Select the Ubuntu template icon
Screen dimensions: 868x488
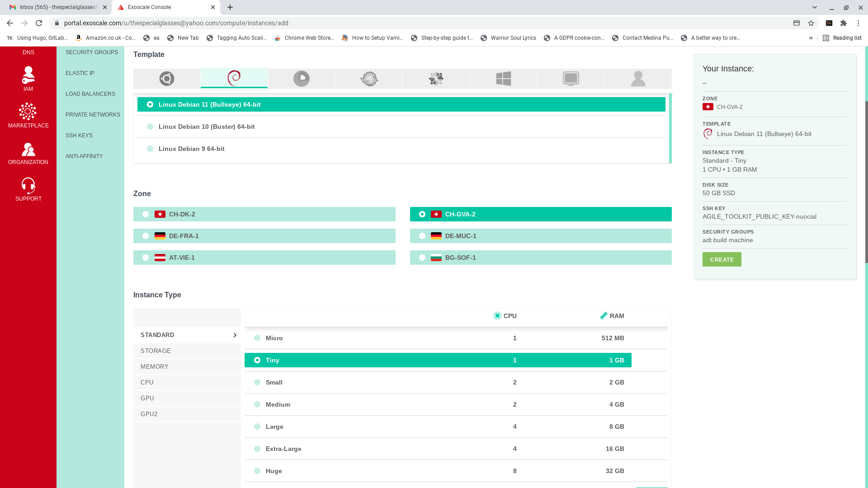[x=167, y=79]
